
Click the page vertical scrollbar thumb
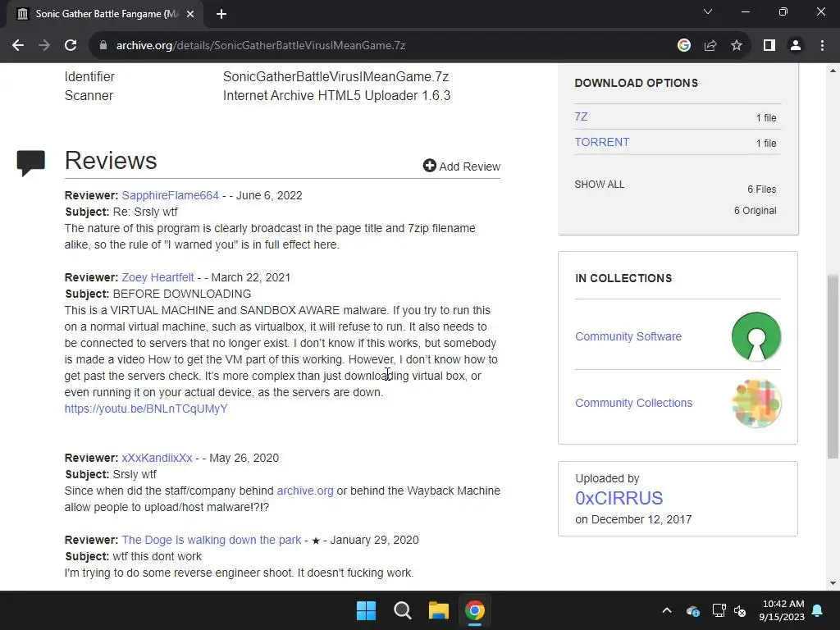[833, 367]
